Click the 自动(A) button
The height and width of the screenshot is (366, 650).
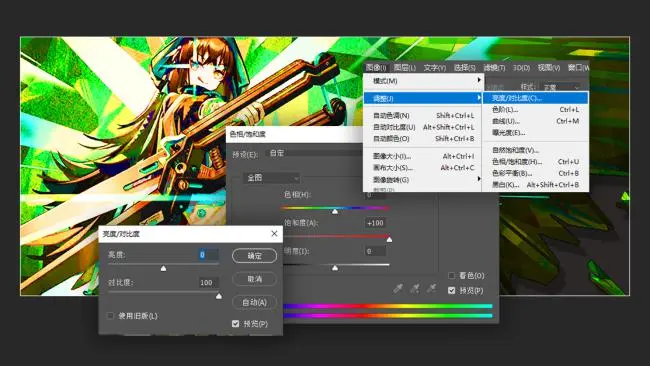[255, 303]
